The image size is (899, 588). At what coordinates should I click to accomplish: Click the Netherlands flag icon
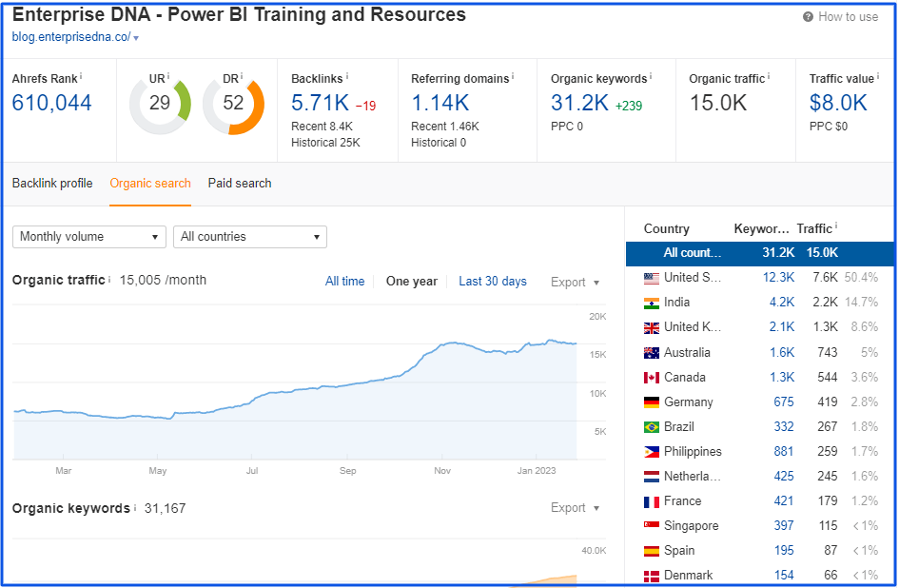pyautogui.click(x=652, y=477)
